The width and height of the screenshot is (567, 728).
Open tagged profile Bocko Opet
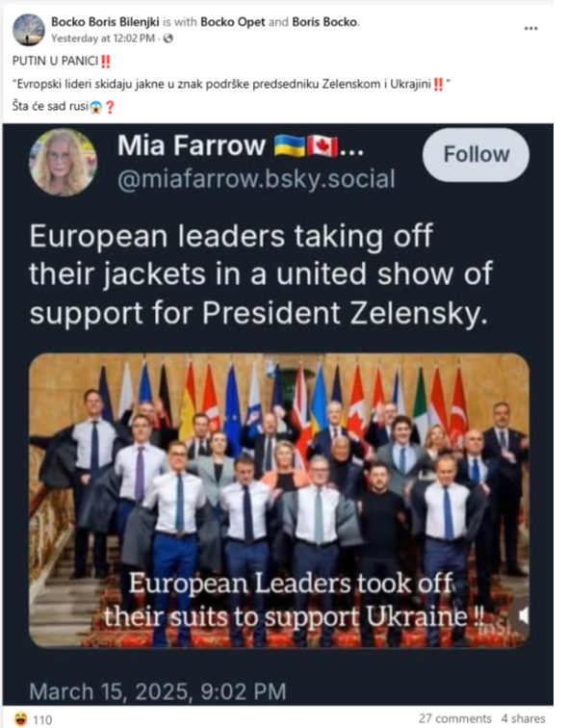(232, 22)
